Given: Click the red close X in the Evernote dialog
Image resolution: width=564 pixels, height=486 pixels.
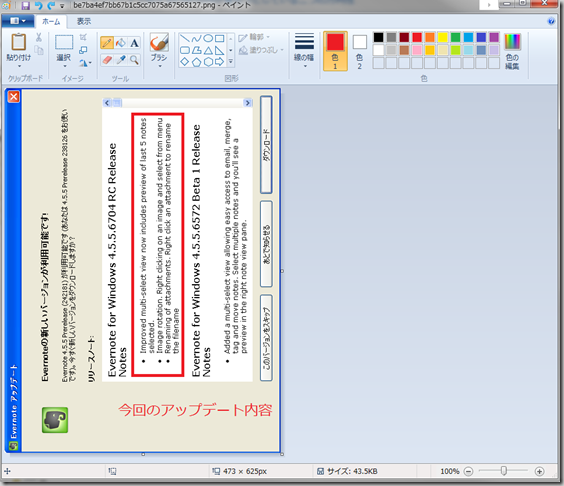Looking at the screenshot, I should [x=14, y=97].
